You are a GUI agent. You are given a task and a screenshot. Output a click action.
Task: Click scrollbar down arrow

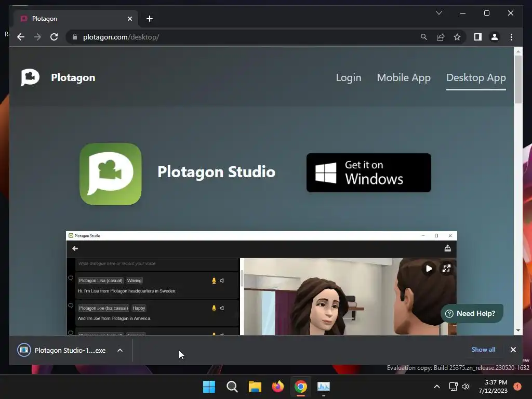(518, 330)
